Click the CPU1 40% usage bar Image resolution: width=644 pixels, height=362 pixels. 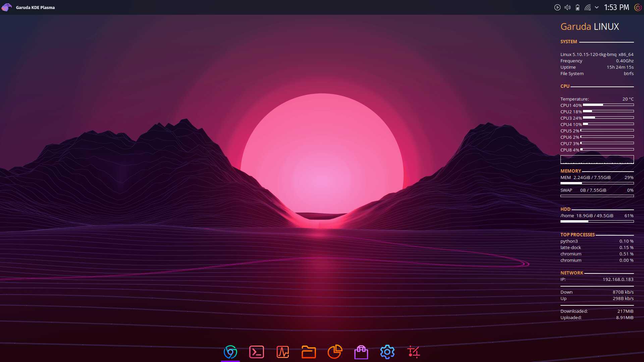[608, 105]
